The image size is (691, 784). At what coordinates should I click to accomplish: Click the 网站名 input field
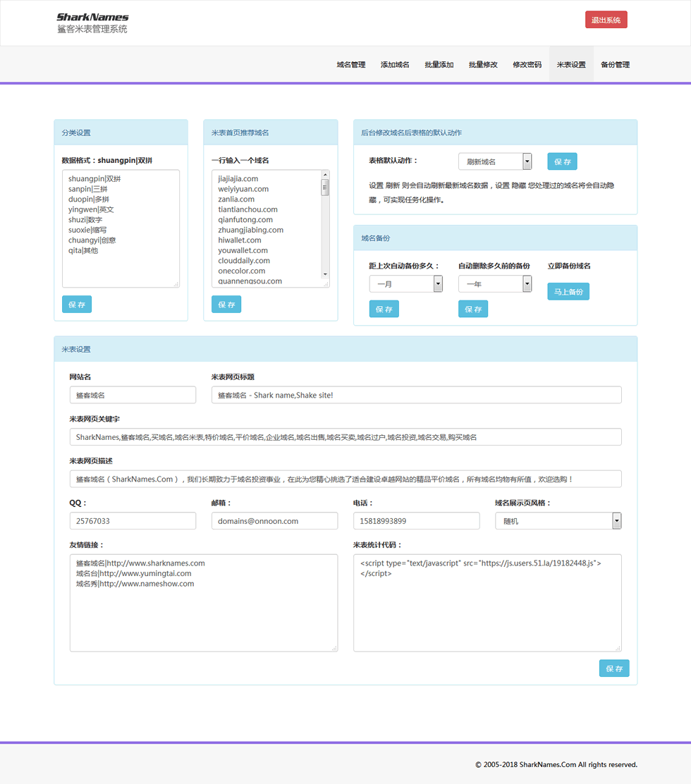pos(133,395)
